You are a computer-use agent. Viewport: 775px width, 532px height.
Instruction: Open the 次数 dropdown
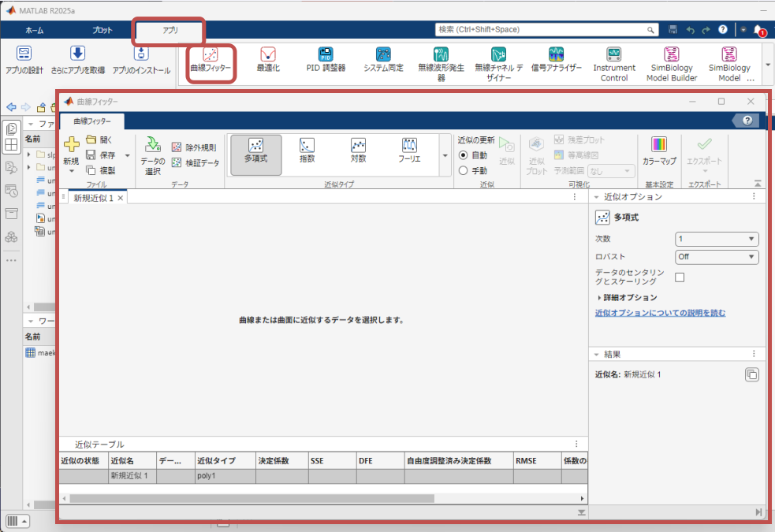point(717,240)
